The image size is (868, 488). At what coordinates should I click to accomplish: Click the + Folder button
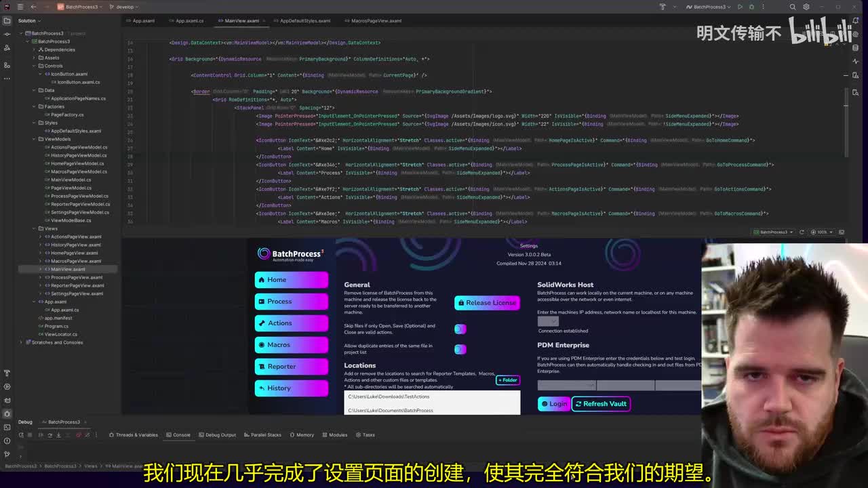tap(508, 380)
